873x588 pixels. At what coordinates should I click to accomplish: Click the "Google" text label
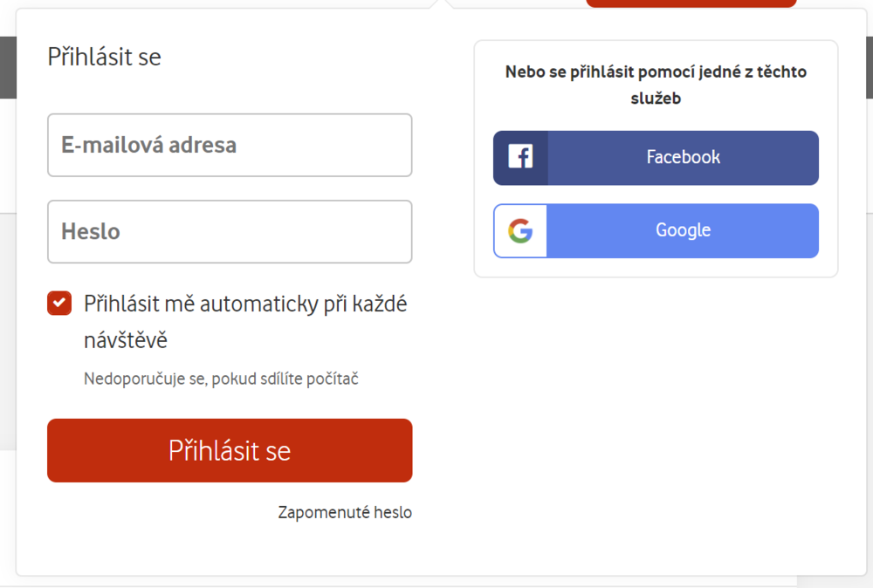click(683, 231)
